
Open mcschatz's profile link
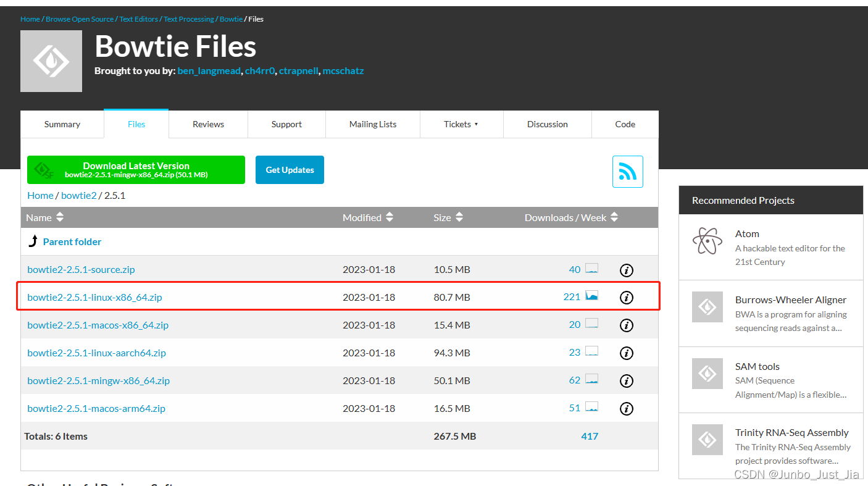[343, 71]
